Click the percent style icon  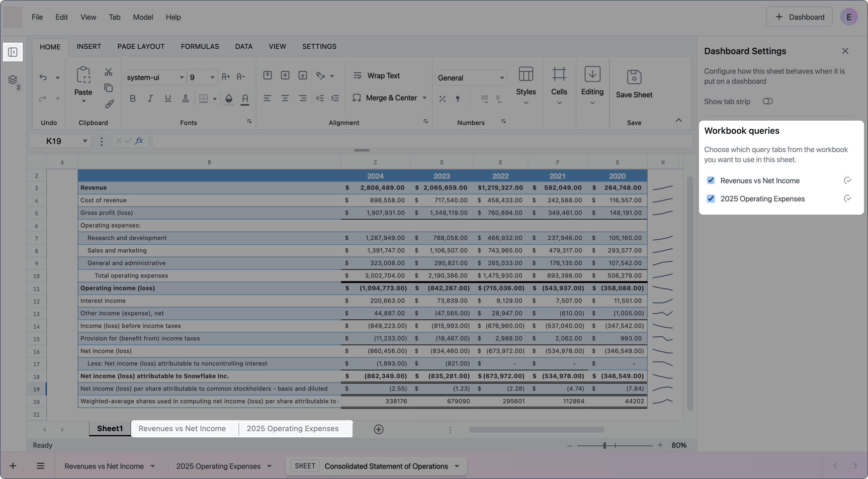tap(443, 99)
